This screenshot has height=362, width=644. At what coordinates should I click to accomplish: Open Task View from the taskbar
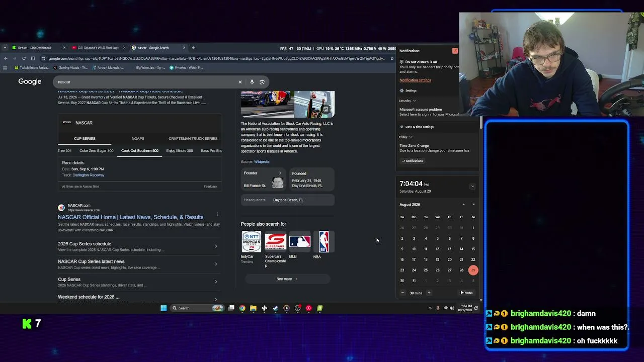click(231, 308)
